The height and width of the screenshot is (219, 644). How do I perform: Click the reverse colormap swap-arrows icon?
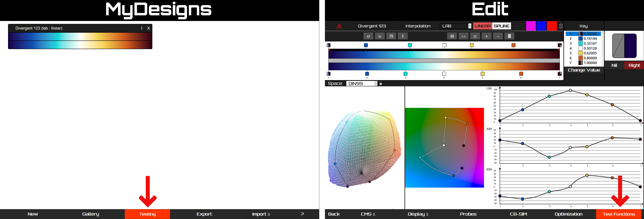[x=475, y=36]
